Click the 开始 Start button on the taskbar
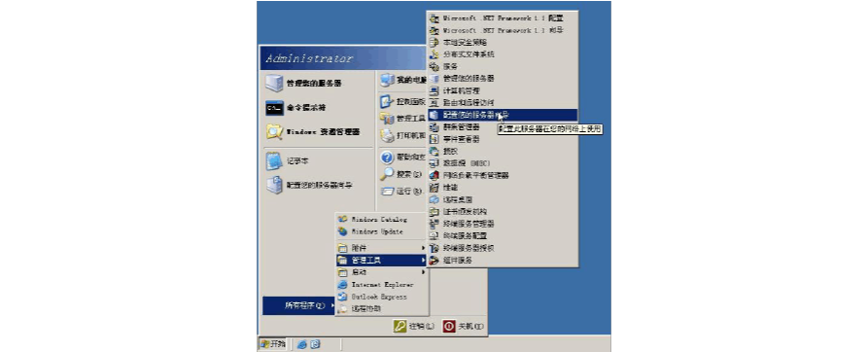The height and width of the screenshot is (352, 868). pyautogui.click(x=273, y=344)
